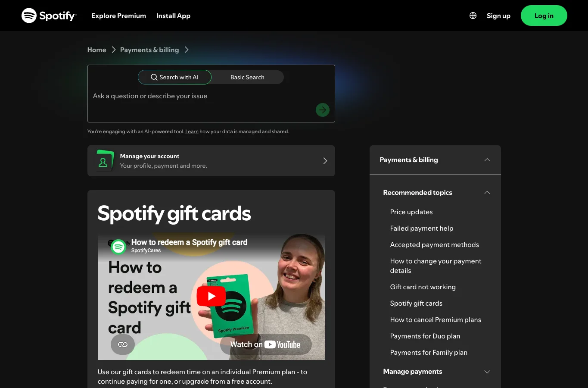The width and height of the screenshot is (588, 388).
Task: Click the Sign up link
Action: point(498,16)
